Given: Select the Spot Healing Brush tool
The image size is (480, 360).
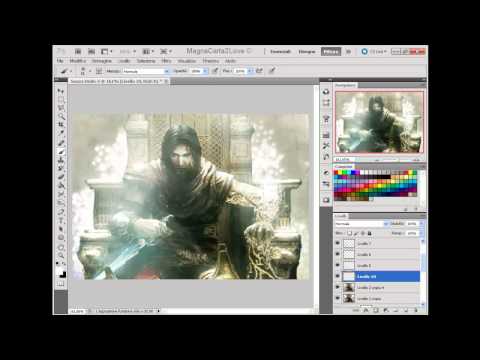Looking at the screenshot, I should click(61, 143).
